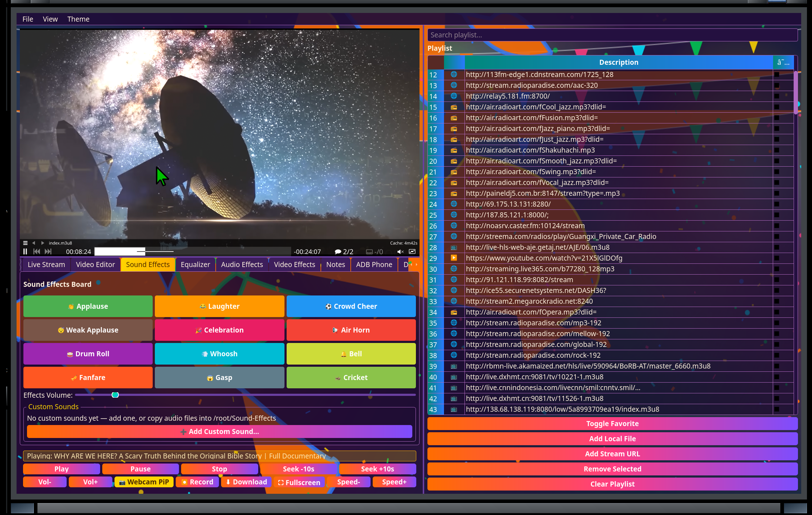
Task: Click the next playlist entry arrow beside index.m3u8
Action: coord(42,243)
